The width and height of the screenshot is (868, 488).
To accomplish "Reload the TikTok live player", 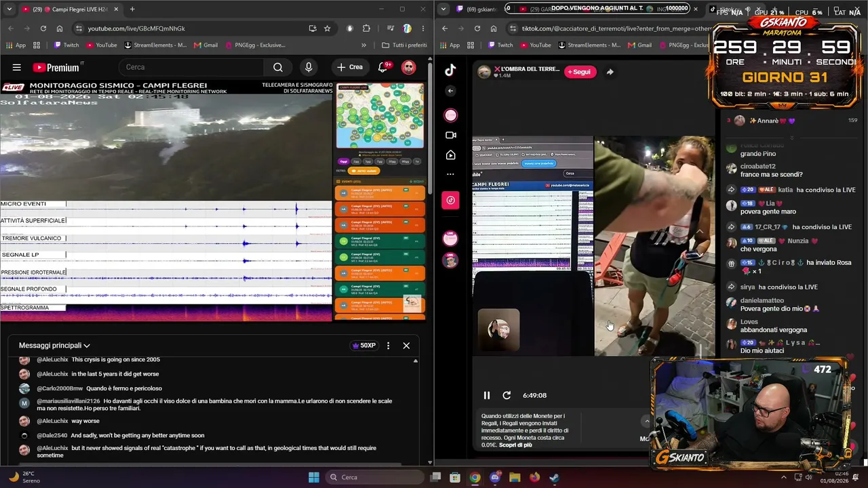I will (x=506, y=395).
